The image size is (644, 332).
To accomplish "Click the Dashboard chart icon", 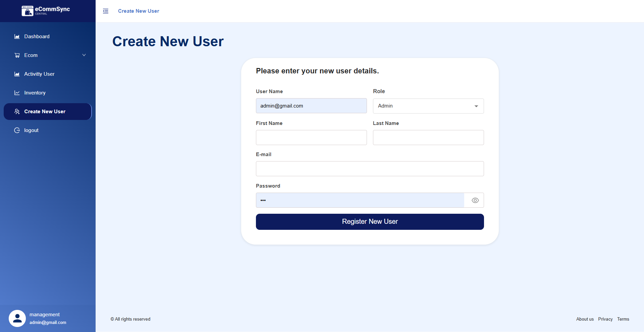I will coord(17,37).
